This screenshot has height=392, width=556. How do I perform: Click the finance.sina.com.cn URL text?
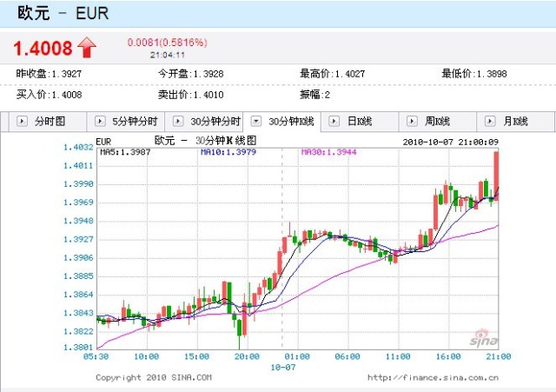pos(433,377)
